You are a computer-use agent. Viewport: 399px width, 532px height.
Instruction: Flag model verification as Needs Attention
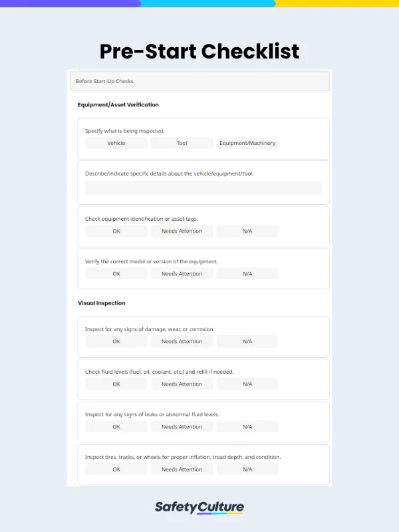(x=181, y=273)
